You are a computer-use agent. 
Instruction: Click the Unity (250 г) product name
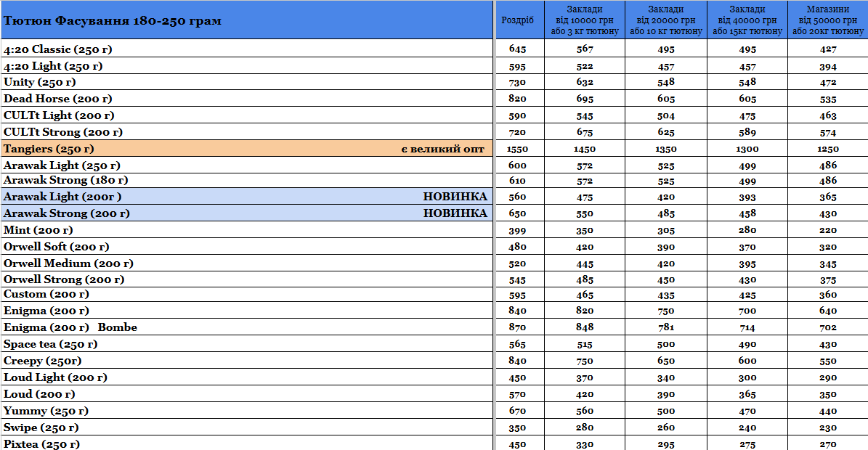click(x=40, y=82)
